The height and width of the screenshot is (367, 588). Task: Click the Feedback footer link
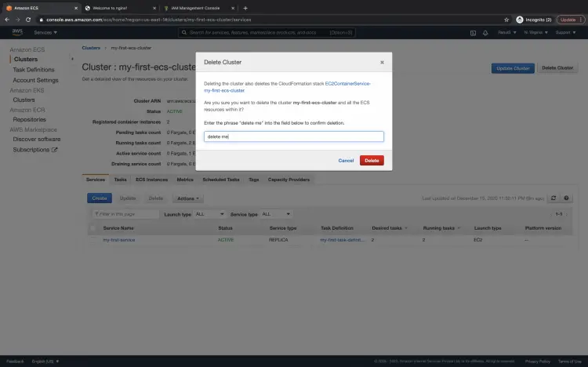point(15,362)
